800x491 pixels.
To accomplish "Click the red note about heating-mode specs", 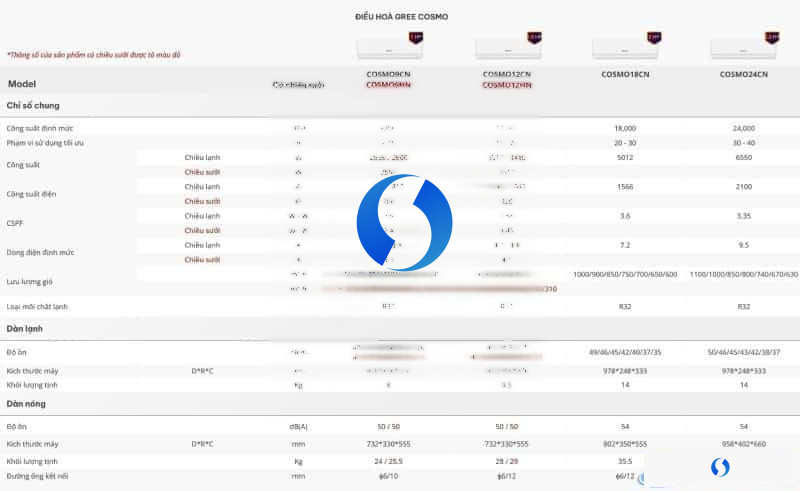I will tap(93, 55).
